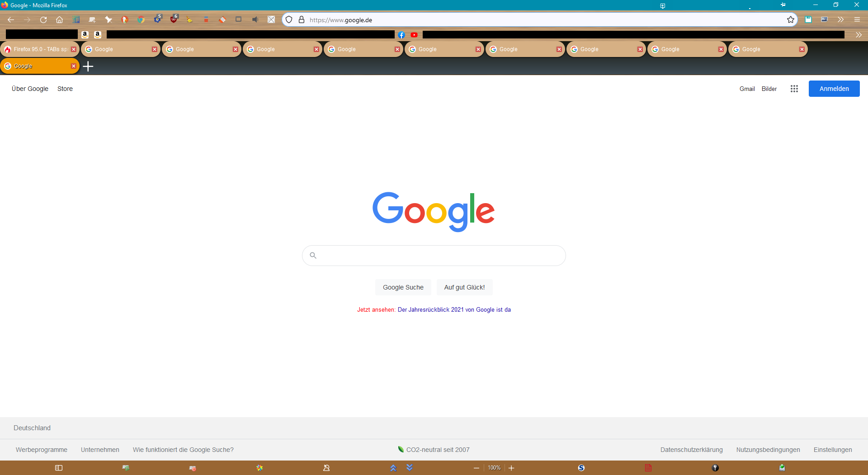Increase zoom with the plus button
This screenshot has width=868, height=475.
point(511,468)
